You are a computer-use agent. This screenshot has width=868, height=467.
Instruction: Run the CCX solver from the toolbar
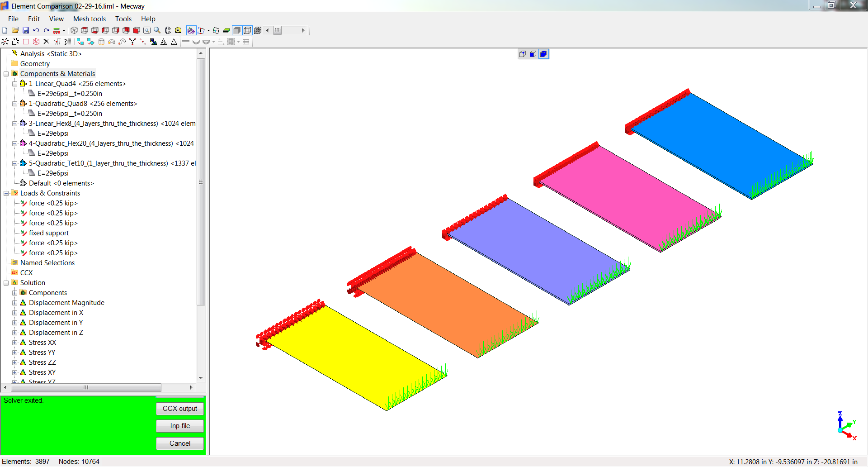point(57,30)
